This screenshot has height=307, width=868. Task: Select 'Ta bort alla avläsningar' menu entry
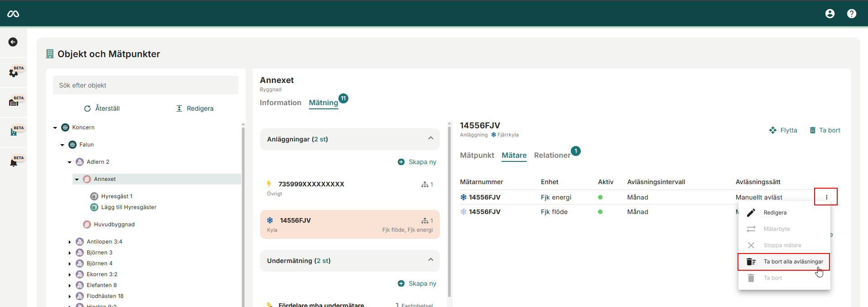(x=793, y=262)
